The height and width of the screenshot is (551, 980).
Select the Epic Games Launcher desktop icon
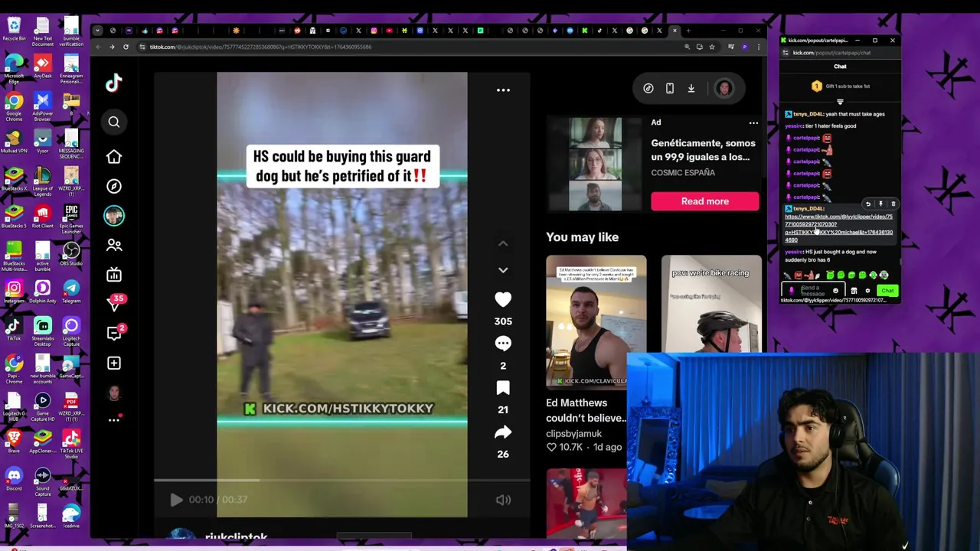click(x=71, y=218)
